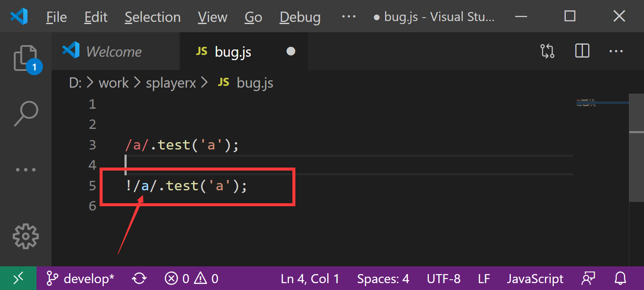
Task: Expand the work folder breadcrumb
Action: pyautogui.click(x=113, y=82)
